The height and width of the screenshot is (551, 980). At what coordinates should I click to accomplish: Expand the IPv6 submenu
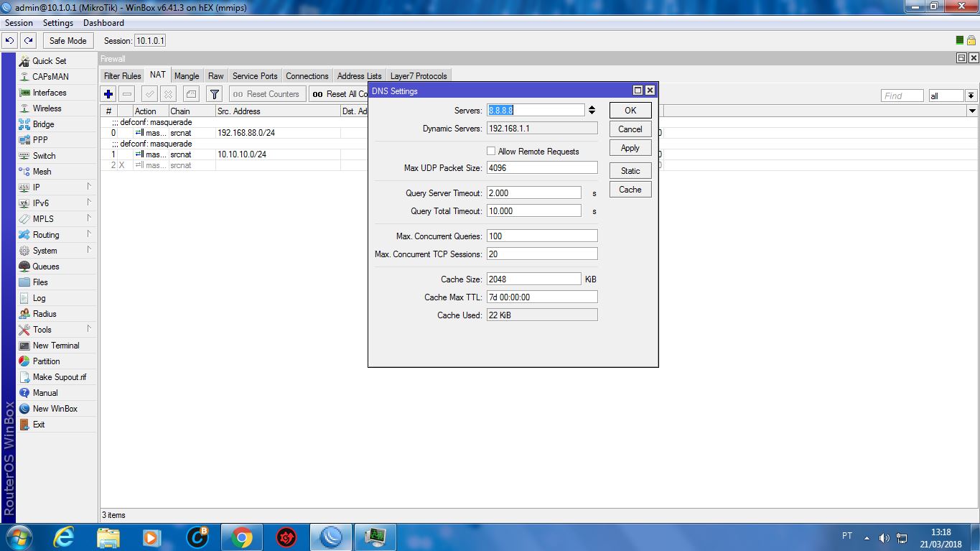tap(56, 203)
